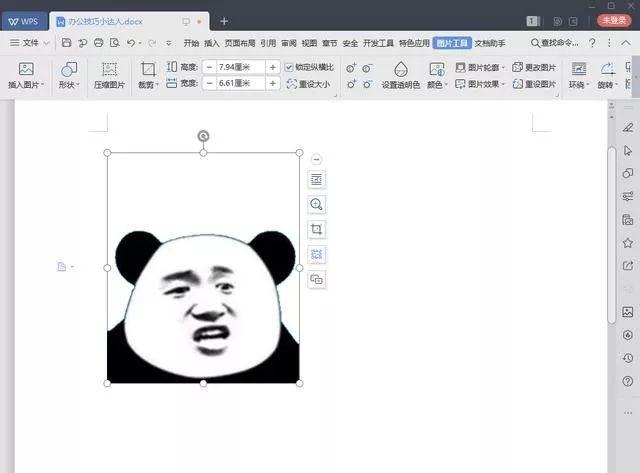The image size is (640, 473).
Task: Open the 文件 file menu
Action: point(29,43)
